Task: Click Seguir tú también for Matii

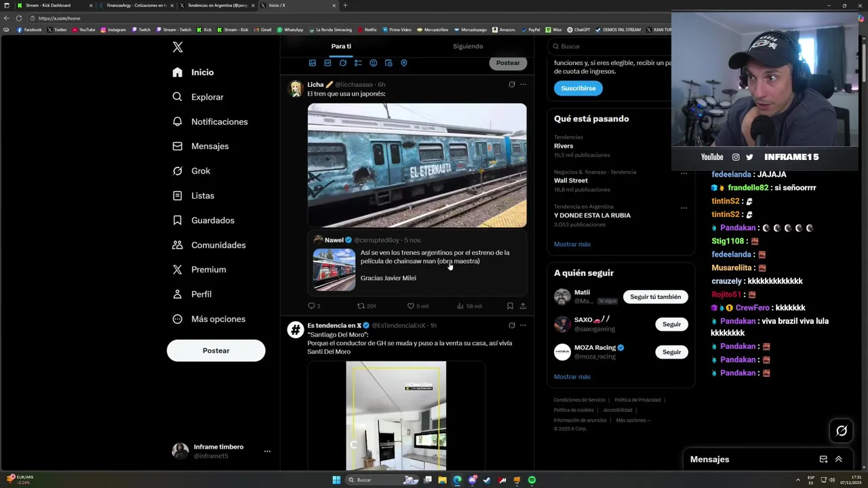Action: click(655, 297)
